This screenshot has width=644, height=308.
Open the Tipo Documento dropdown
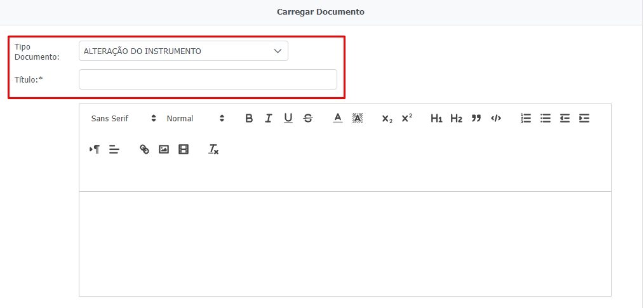pos(183,51)
